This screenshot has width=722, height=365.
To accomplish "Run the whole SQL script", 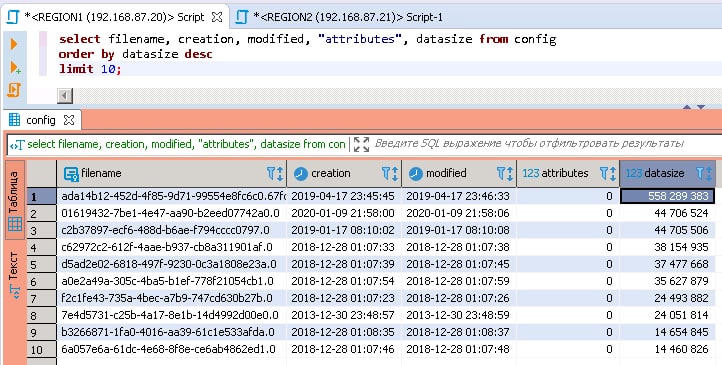I will (x=14, y=89).
